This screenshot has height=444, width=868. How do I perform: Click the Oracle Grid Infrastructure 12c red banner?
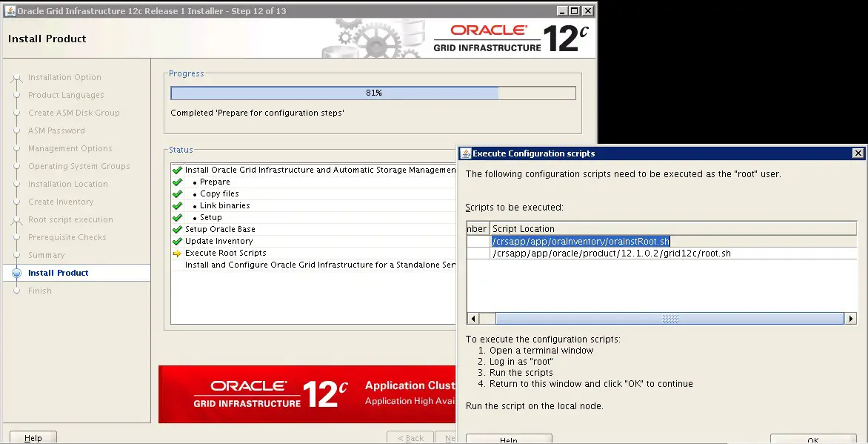[x=307, y=394]
